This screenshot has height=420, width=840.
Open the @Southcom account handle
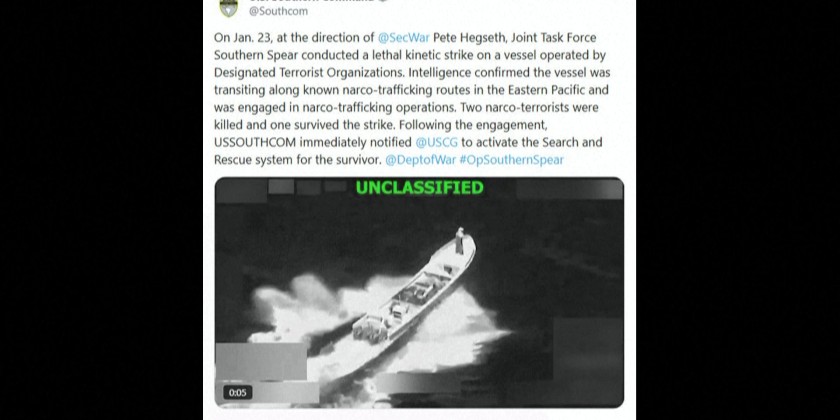coord(278,11)
